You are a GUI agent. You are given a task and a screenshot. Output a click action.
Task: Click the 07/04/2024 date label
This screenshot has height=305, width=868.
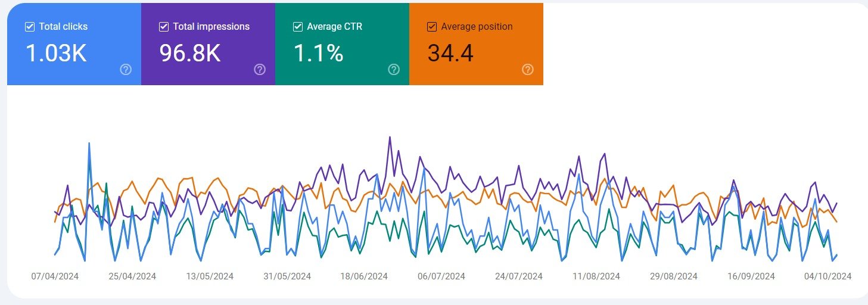[x=55, y=276]
